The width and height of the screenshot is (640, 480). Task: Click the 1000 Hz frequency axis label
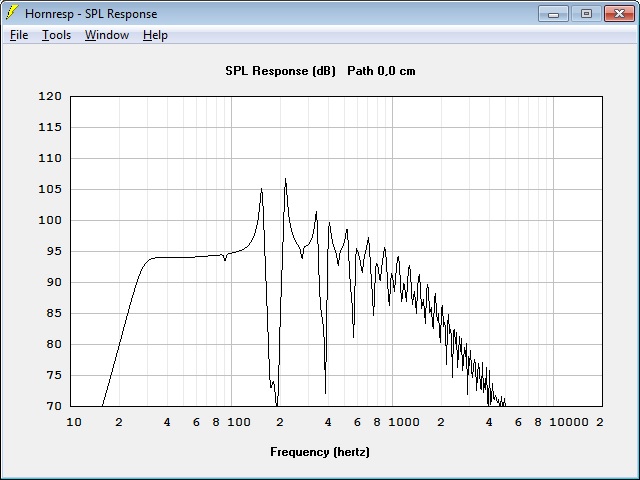tap(404, 422)
